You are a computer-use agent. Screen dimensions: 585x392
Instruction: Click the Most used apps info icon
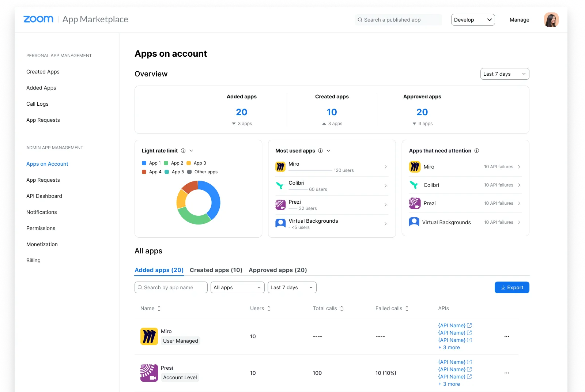tap(320, 151)
